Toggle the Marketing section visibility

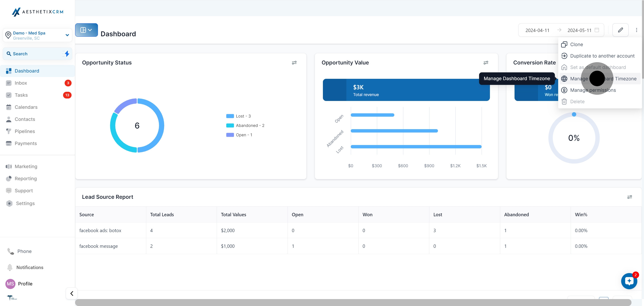tap(26, 166)
